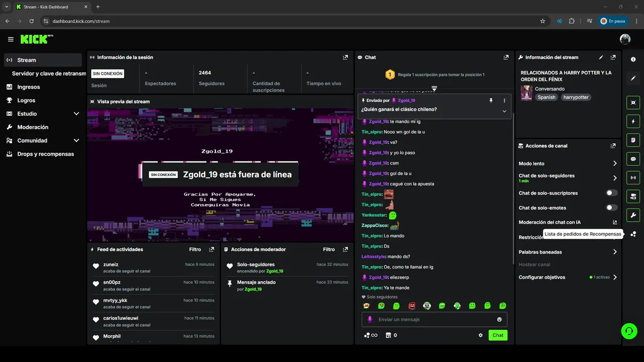644x362 pixels.
Task: Click the info icon in right sidebar
Action: 633,59
